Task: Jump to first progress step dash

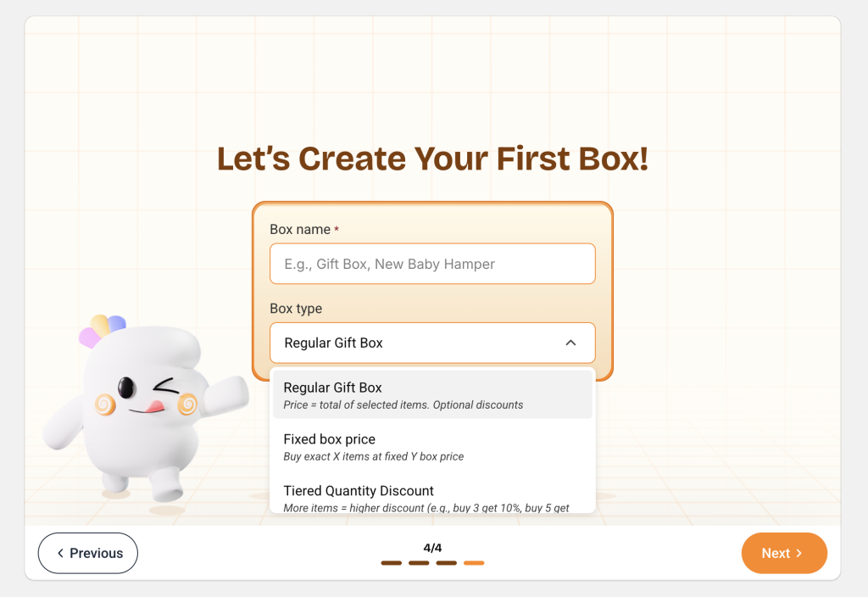Action: tap(392, 563)
